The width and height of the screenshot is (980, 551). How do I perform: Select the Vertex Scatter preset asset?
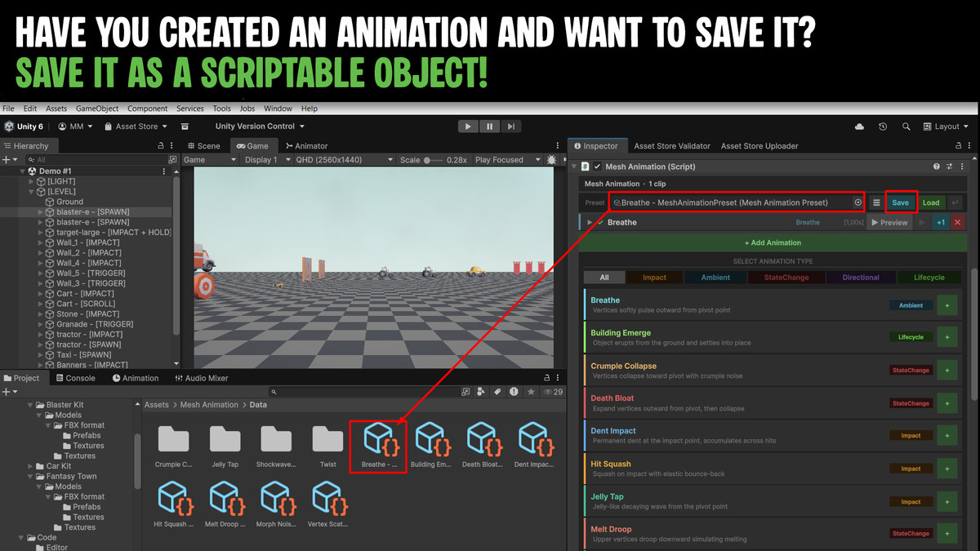pos(327,505)
